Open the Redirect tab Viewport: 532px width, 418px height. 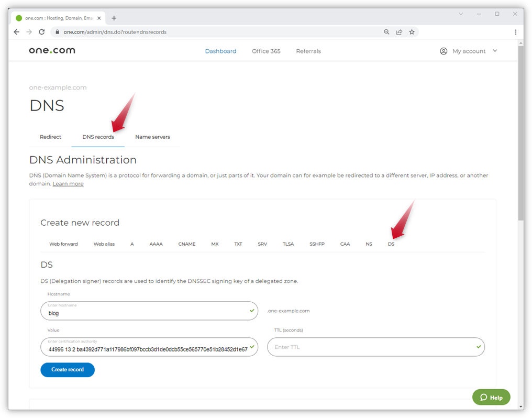(x=50, y=137)
